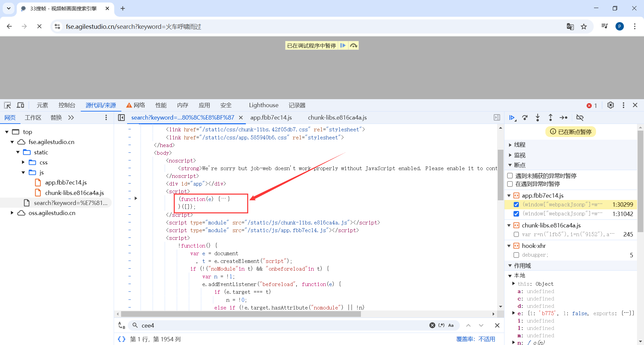Click resume in the 已在调试程序中暂停 banner
The image size is (644, 345).
pos(343,45)
